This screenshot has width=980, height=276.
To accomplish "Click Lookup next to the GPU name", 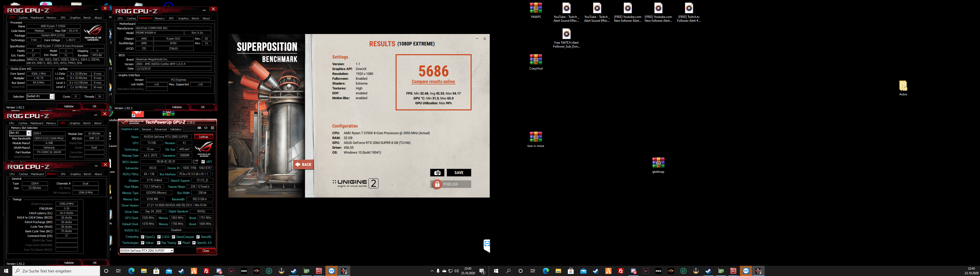I will (x=204, y=136).
